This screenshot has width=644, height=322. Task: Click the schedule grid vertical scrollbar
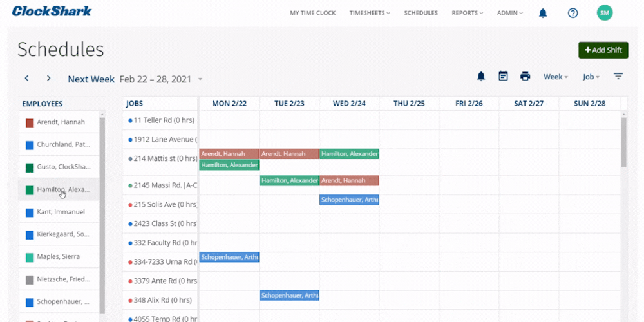tap(624, 142)
